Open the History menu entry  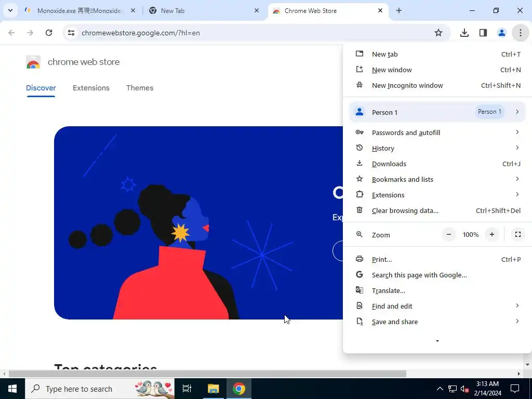[437, 148]
